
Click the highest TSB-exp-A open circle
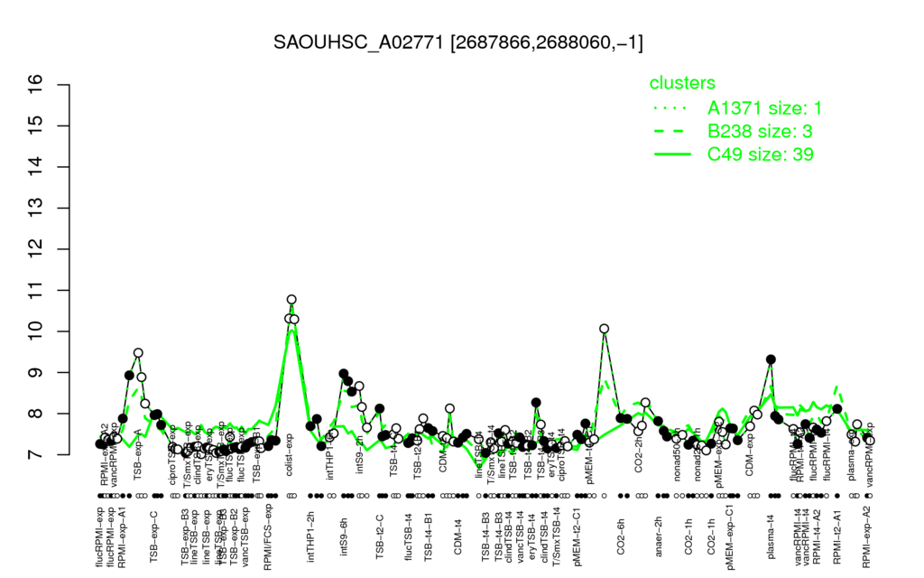[x=138, y=353]
